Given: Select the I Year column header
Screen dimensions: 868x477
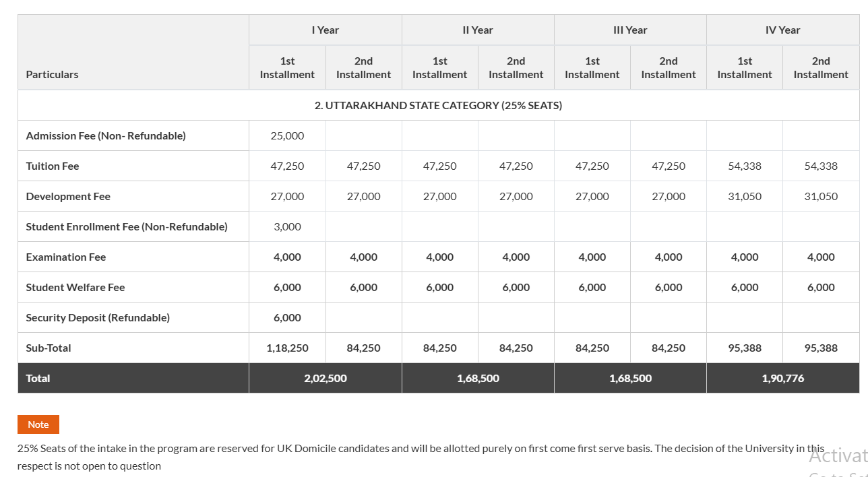Looking at the screenshot, I should pos(325,30).
